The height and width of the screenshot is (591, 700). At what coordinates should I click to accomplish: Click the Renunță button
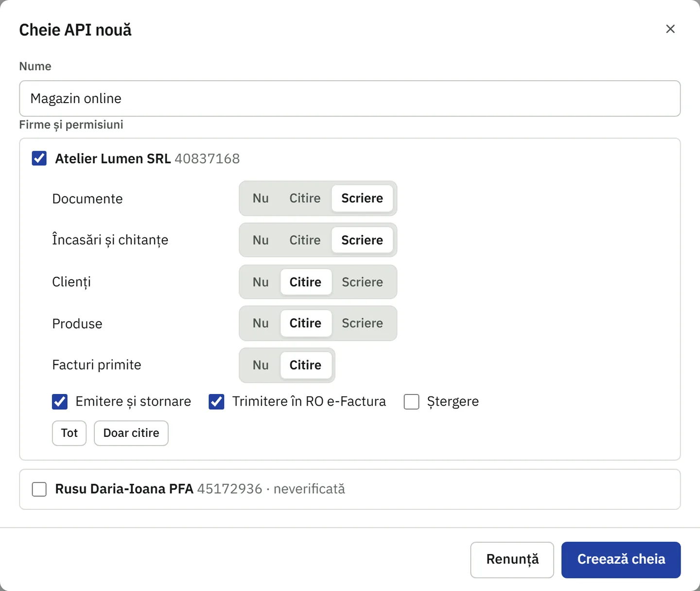512,560
